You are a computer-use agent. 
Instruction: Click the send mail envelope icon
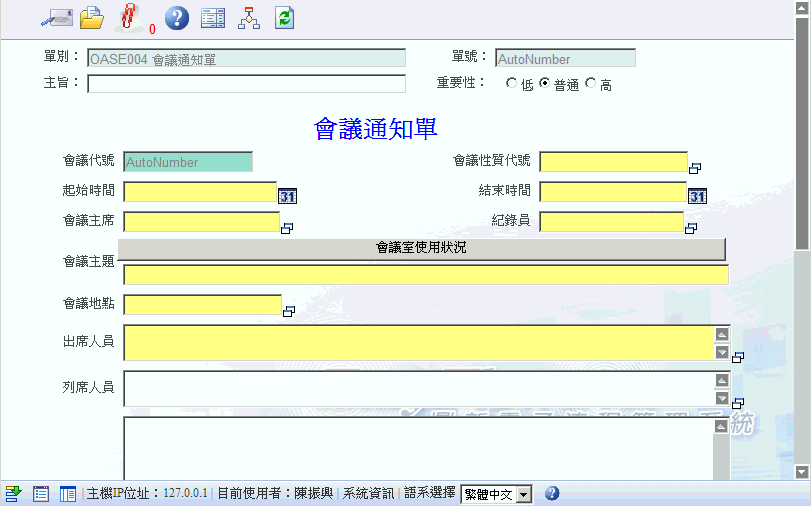[x=55, y=17]
